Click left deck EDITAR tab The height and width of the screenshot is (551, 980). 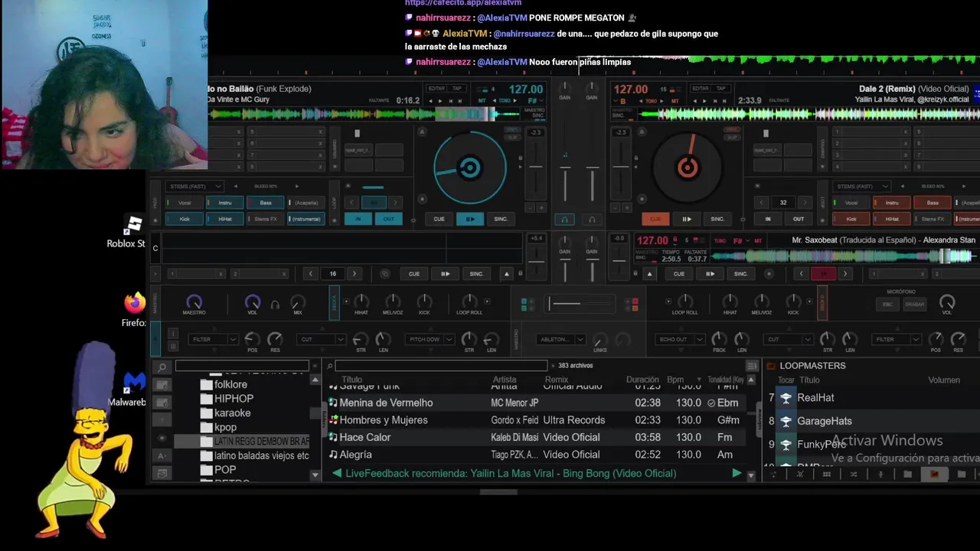click(x=436, y=89)
